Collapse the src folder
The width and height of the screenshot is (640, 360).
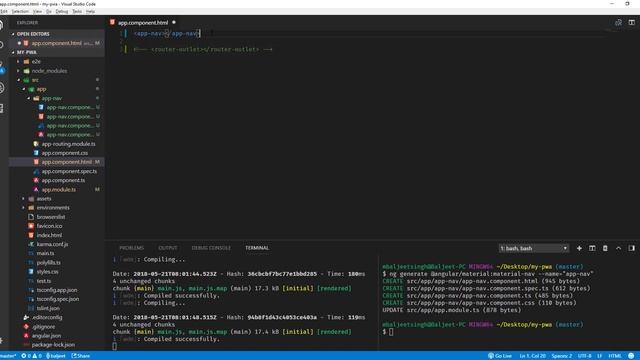tap(35, 80)
